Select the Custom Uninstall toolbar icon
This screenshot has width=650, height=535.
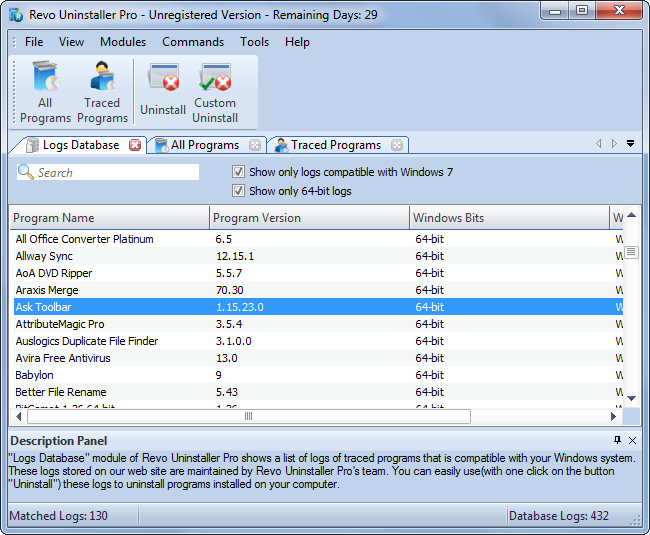pos(214,92)
